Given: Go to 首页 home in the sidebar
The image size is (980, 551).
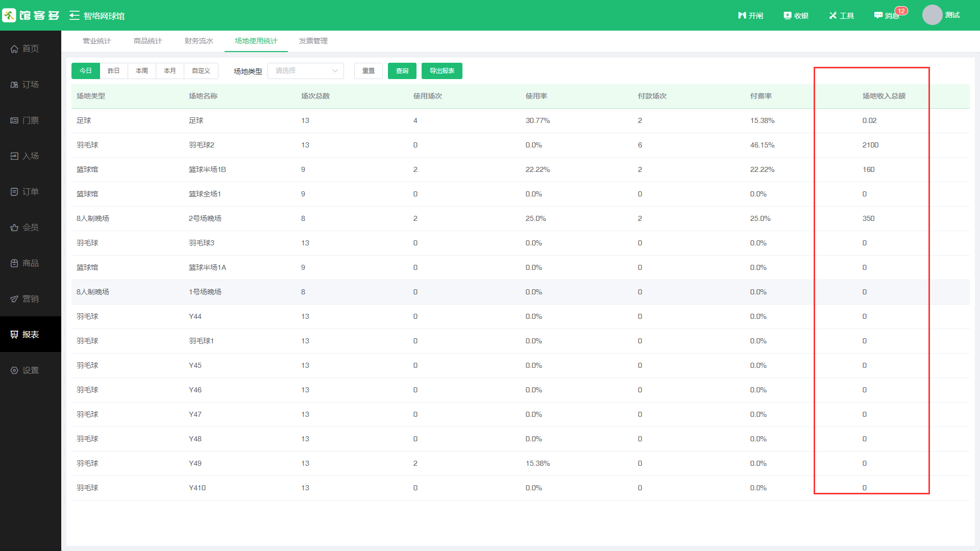Looking at the screenshot, I should [x=31, y=48].
